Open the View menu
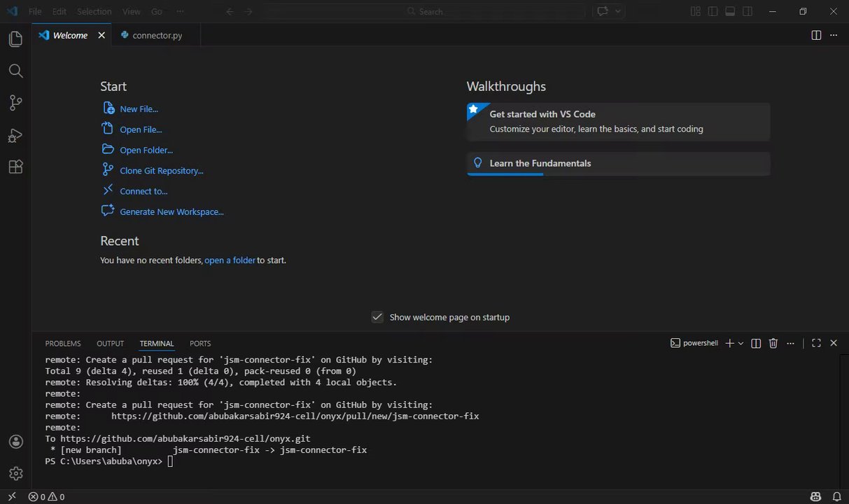Screen dimensions: 849x504 pos(131,11)
